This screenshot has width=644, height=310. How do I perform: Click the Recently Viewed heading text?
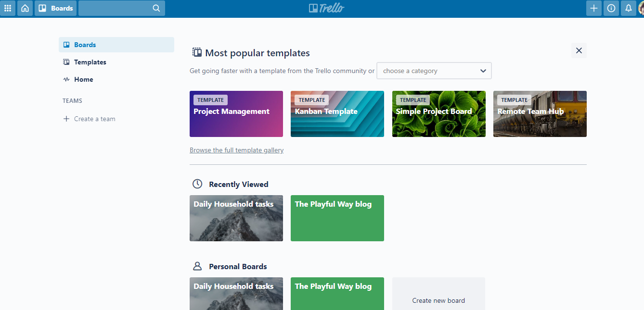pos(239,184)
